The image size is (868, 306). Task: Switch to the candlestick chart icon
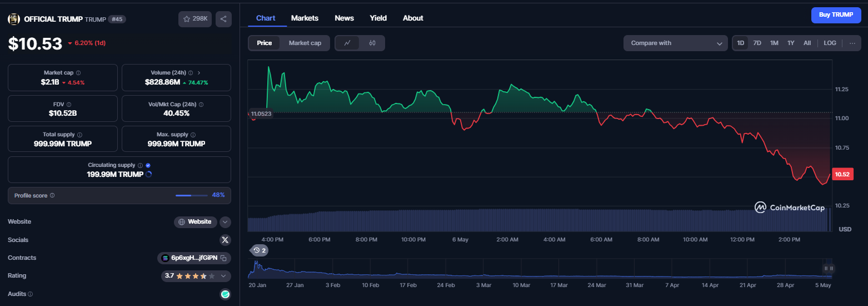[372, 43]
